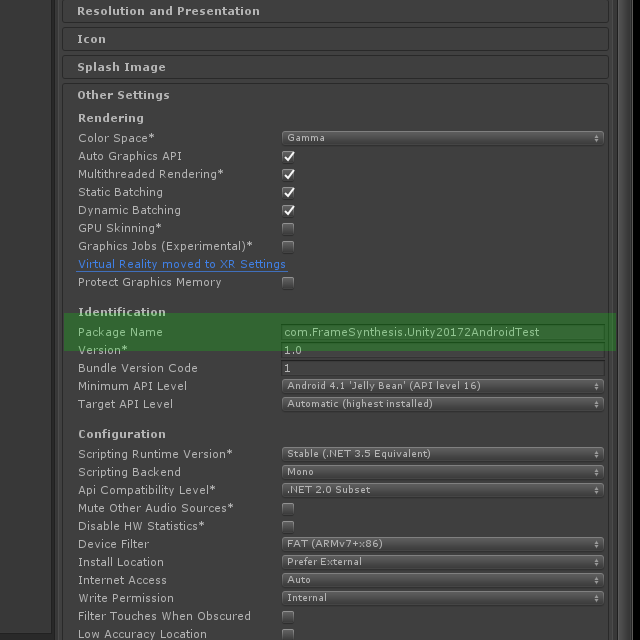Disable Multithreaded Rendering checkbox
Image resolution: width=640 pixels, height=640 pixels.
point(288,175)
